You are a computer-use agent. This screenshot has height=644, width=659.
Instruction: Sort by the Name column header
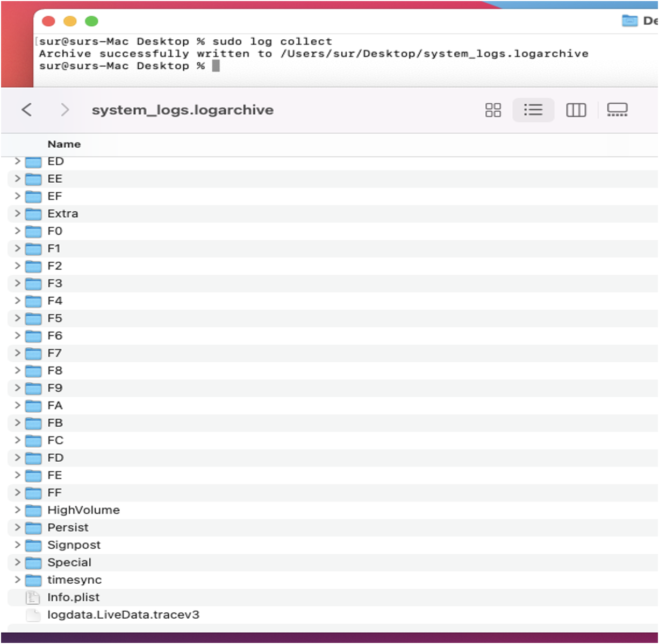(64, 144)
